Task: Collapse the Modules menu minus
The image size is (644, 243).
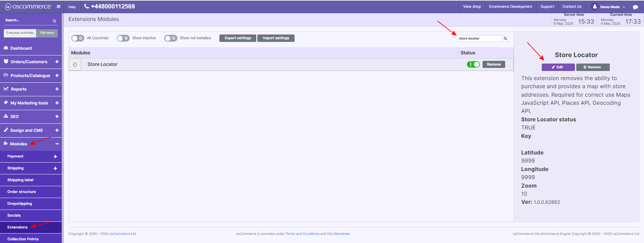Action: tap(57, 144)
